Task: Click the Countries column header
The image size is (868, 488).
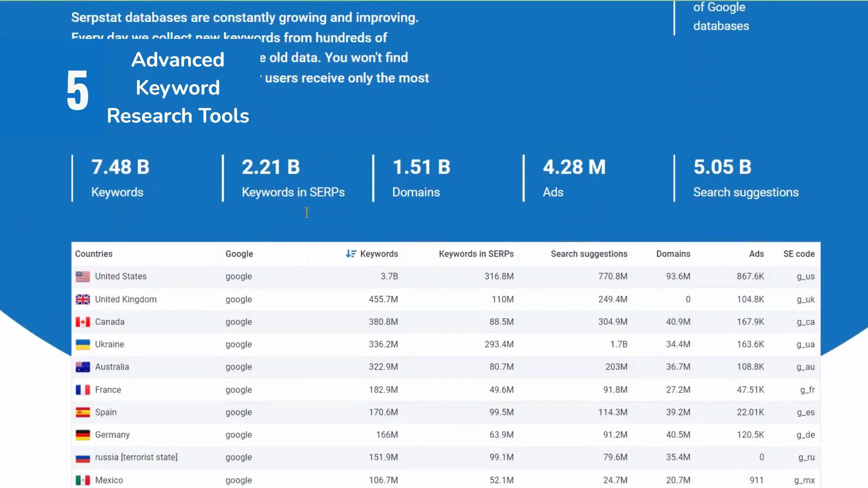Action: pos(94,254)
